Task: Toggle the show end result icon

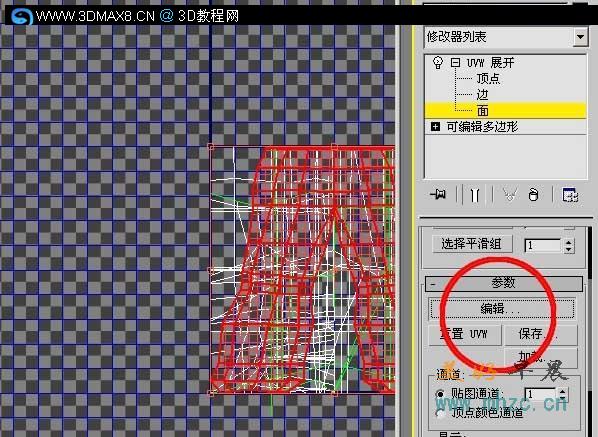Action: click(474, 195)
